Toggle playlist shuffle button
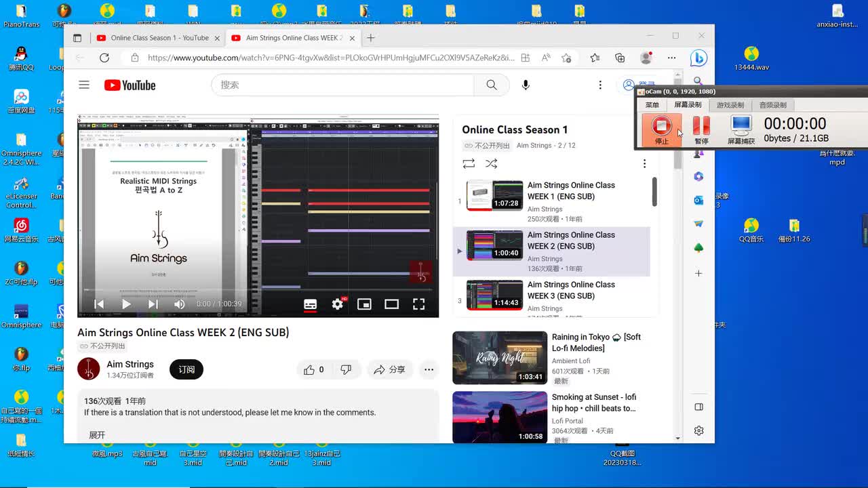The height and width of the screenshot is (488, 868). point(492,163)
